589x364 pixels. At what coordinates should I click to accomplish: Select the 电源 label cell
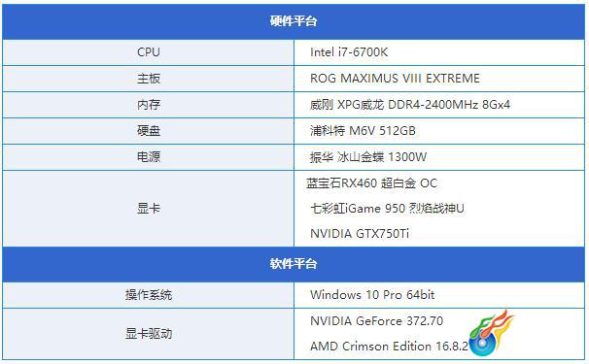[x=148, y=157]
